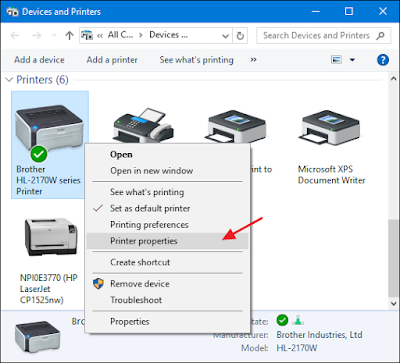Viewport: 400px width, 363px height.
Task: Open the view options dropdown arrow
Action: click(x=352, y=60)
